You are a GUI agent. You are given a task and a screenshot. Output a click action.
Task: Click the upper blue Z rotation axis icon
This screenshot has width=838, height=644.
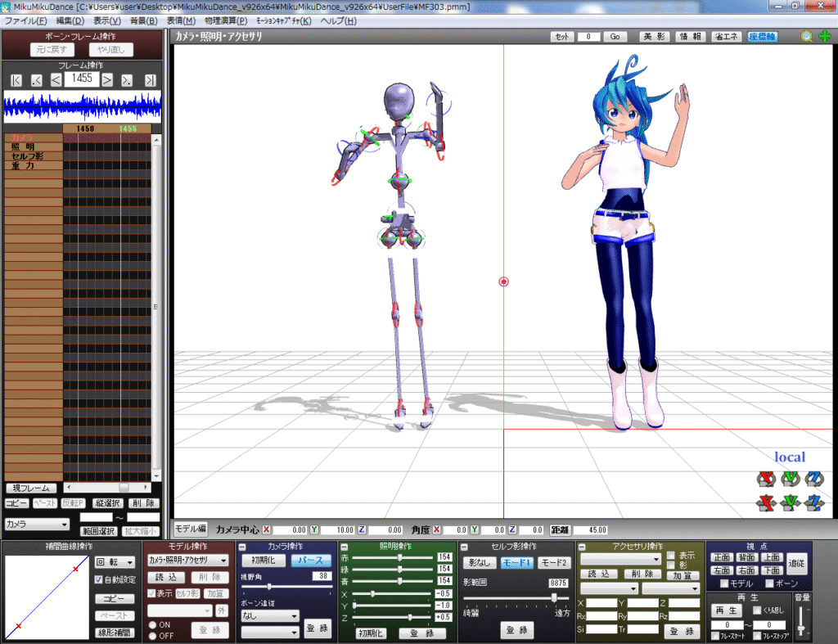(814, 479)
